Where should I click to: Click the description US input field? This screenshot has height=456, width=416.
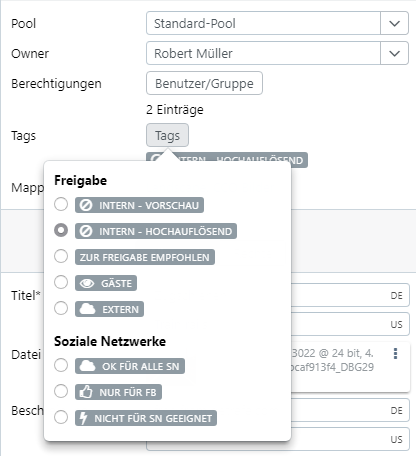coord(350,439)
